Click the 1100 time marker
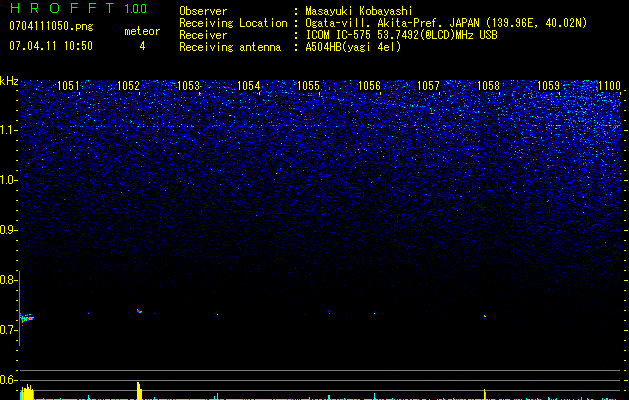Screen dimensions: 629x400 coord(609,86)
